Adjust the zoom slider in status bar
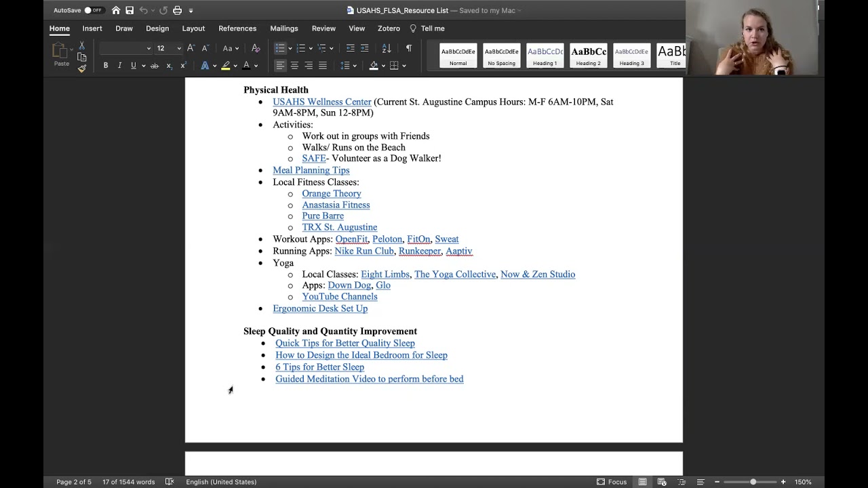868x488 pixels. [x=753, y=482]
